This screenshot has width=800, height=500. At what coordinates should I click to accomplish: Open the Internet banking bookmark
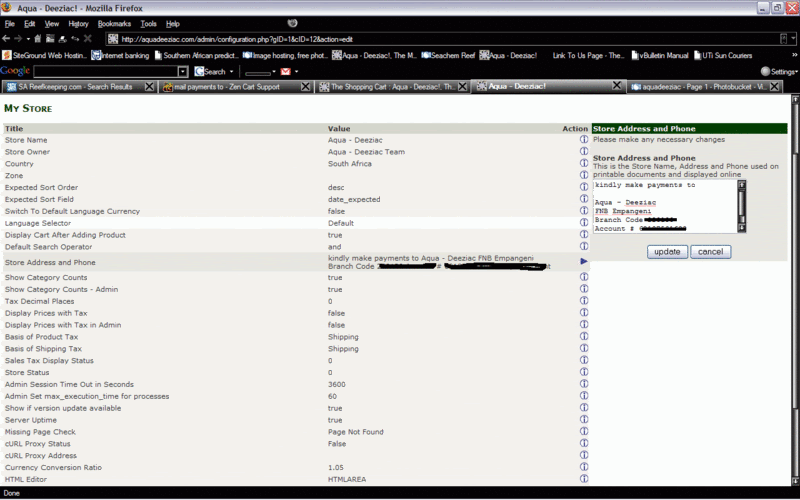[x=120, y=55]
